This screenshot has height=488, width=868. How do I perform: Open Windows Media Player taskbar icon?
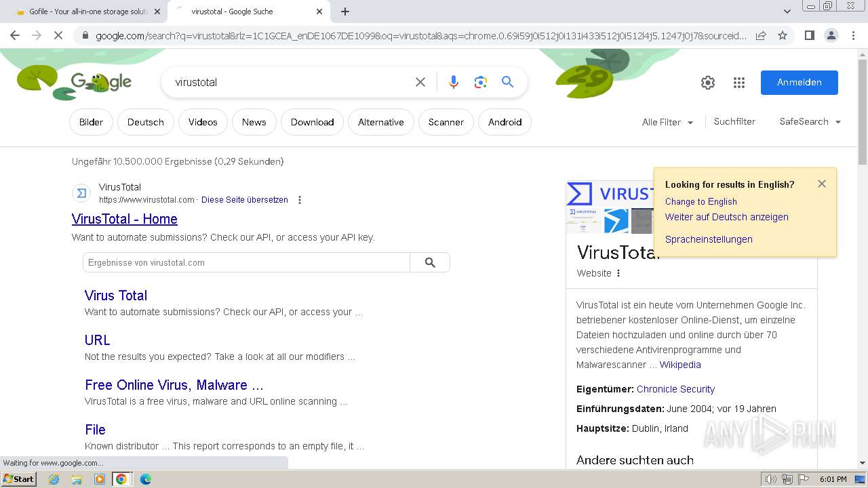100,479
